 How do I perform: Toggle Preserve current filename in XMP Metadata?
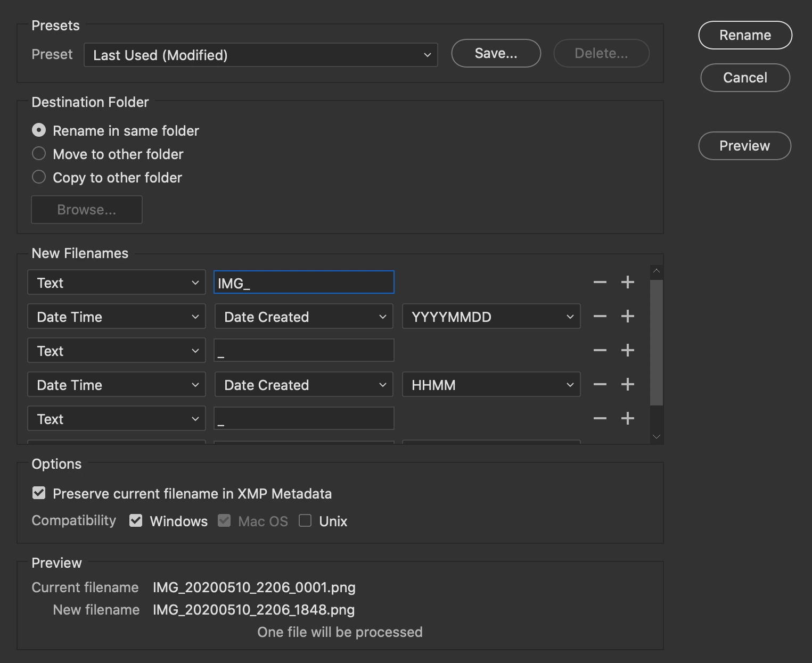(39, 493)
